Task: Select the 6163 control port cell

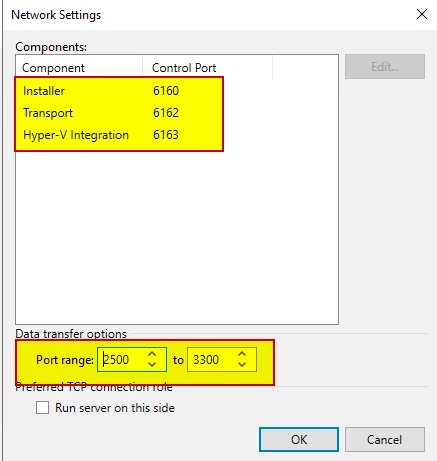Action: 166,135
